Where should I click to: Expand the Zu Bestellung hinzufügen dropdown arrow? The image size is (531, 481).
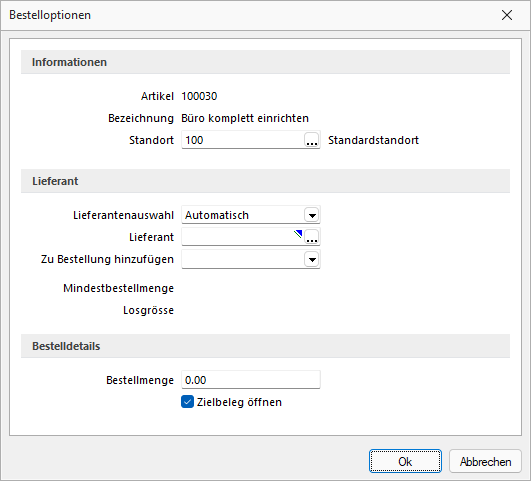(x=312, y=259)
